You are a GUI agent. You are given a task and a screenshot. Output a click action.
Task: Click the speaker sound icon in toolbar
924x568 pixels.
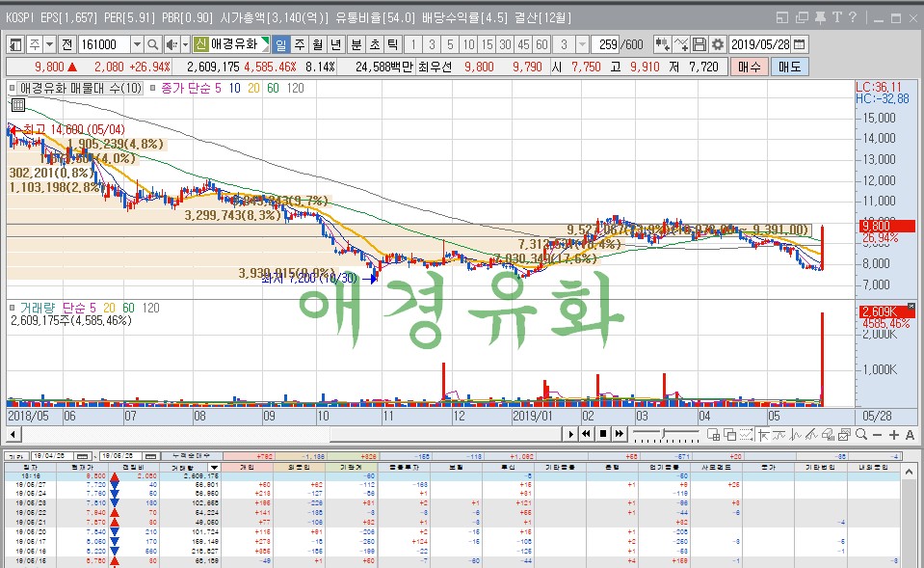pos(172,44)
